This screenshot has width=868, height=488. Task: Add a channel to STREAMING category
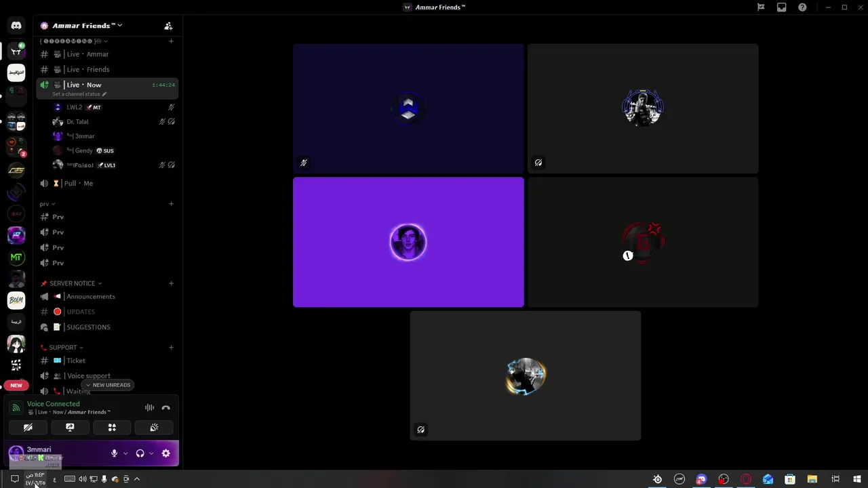171,41
